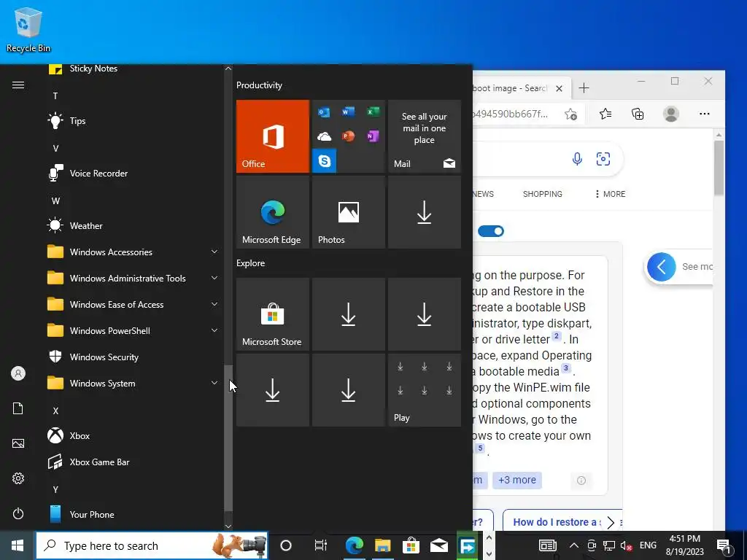The image size is (747, 560).
Task: Open File Explorer from the taskbar
Action: tap(382, 545)
